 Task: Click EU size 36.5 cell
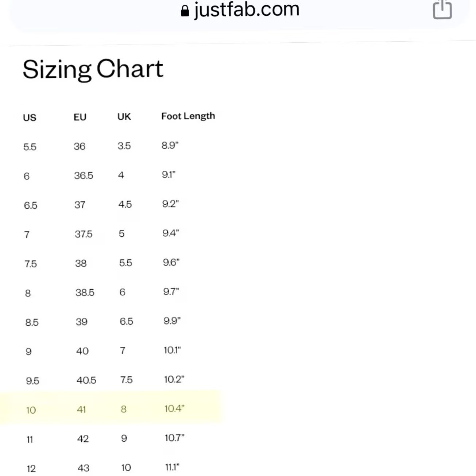84,175
